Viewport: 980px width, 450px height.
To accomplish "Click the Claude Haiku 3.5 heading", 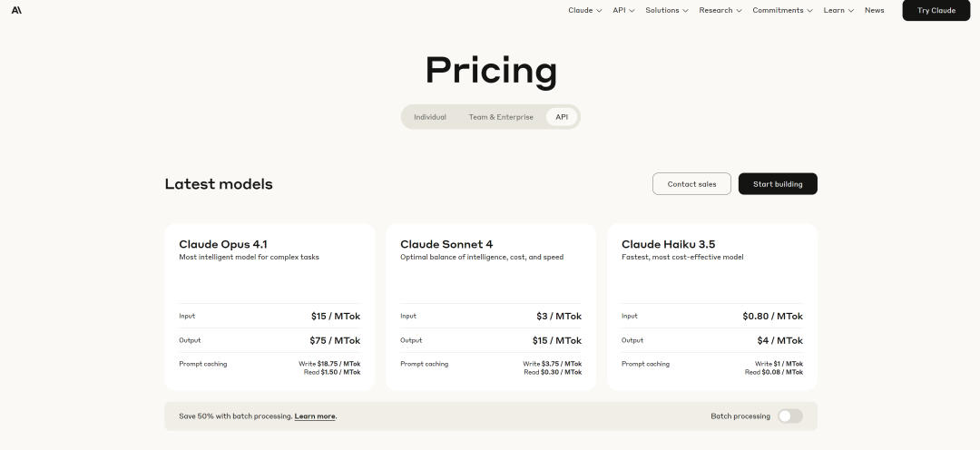I will (668, 244).
